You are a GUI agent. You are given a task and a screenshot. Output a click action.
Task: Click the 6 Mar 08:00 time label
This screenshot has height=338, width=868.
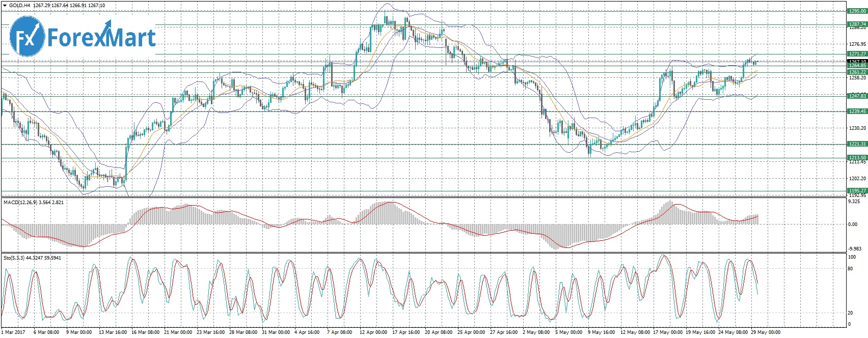click(x=46, y=332)
